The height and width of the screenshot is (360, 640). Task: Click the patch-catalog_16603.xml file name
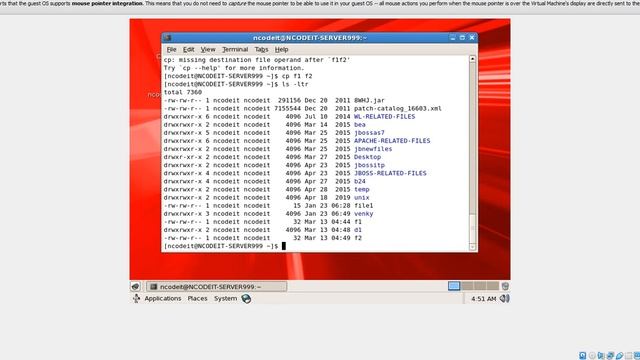tap(398, 109)
